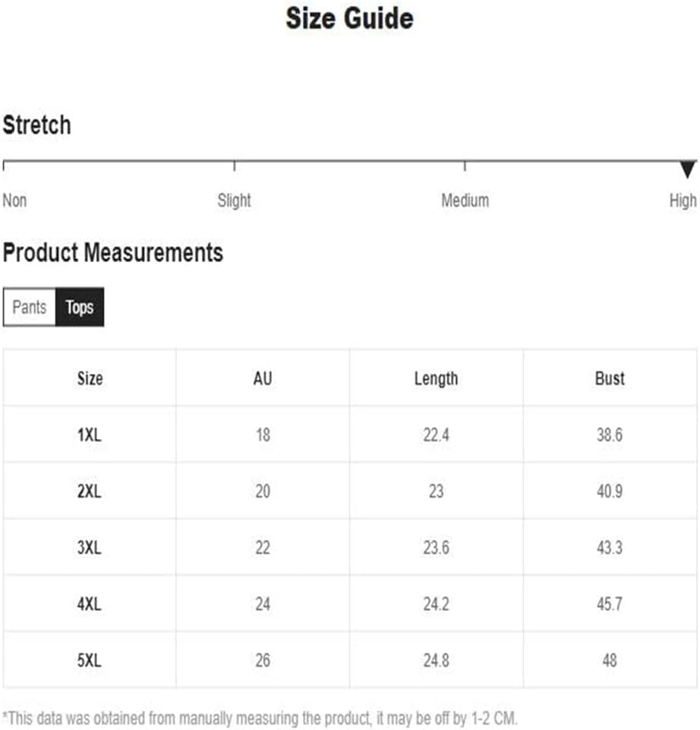700x730 pixels.
Task: Select the 1XL size row label
Action: pos(89,435)
